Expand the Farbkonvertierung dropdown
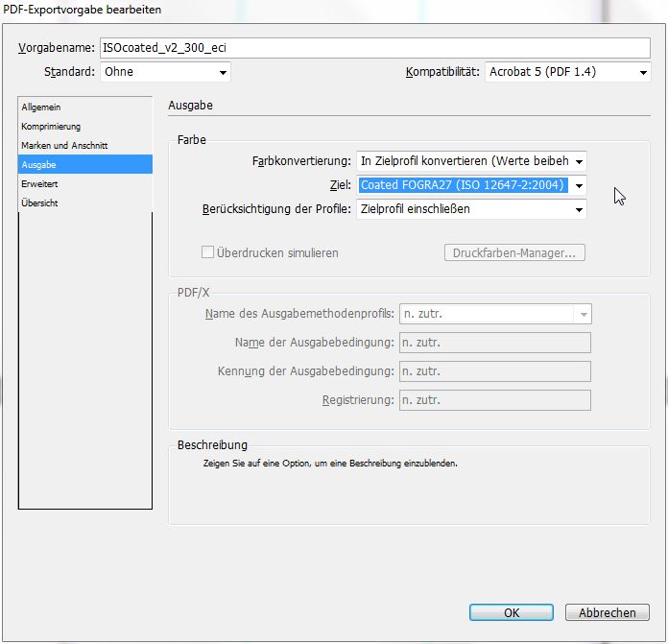 click(470, 161)
